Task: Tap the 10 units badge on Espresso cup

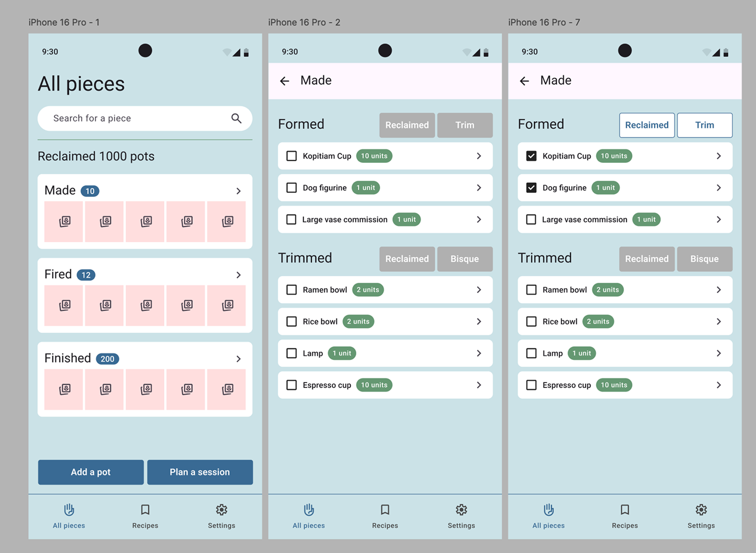Action: [374, 385]
